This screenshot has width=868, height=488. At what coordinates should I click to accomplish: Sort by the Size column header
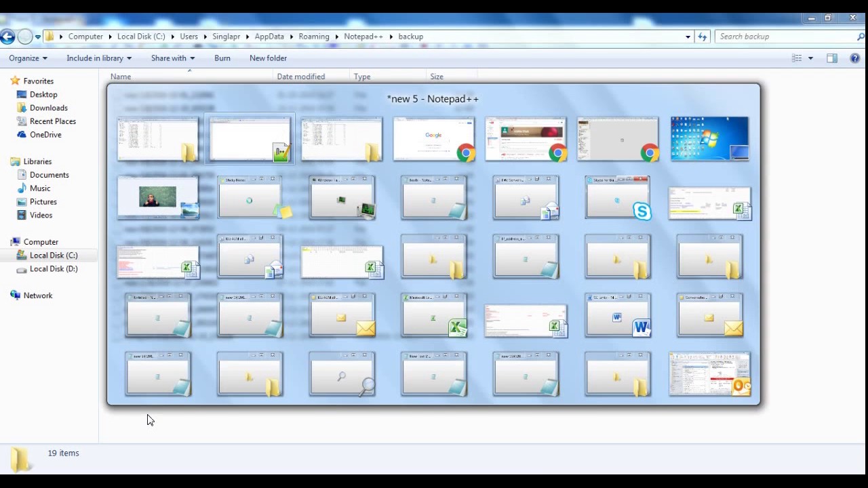point(452,77)
